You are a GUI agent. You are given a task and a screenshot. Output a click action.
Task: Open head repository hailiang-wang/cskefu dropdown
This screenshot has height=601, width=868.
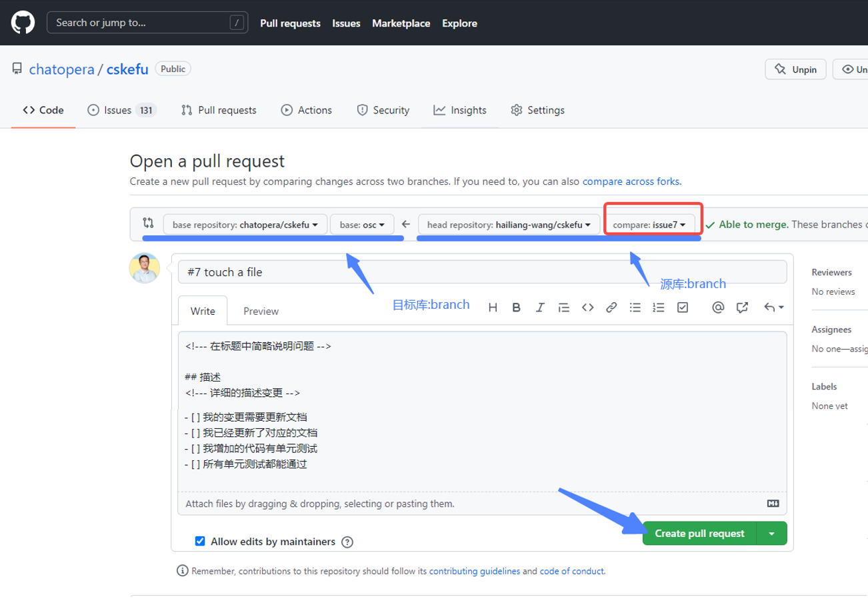coord(508,224)
